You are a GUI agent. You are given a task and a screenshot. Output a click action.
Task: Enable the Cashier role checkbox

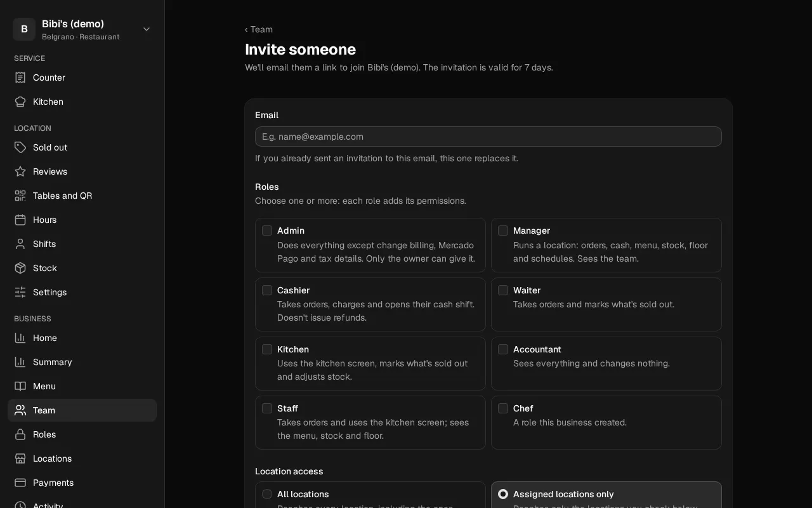point(267,290)
